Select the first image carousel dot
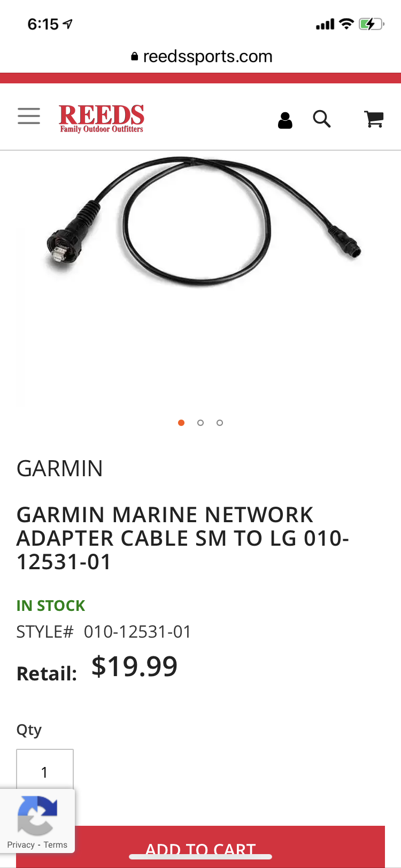This screenshot has width=401, height=868. [181, 423]
